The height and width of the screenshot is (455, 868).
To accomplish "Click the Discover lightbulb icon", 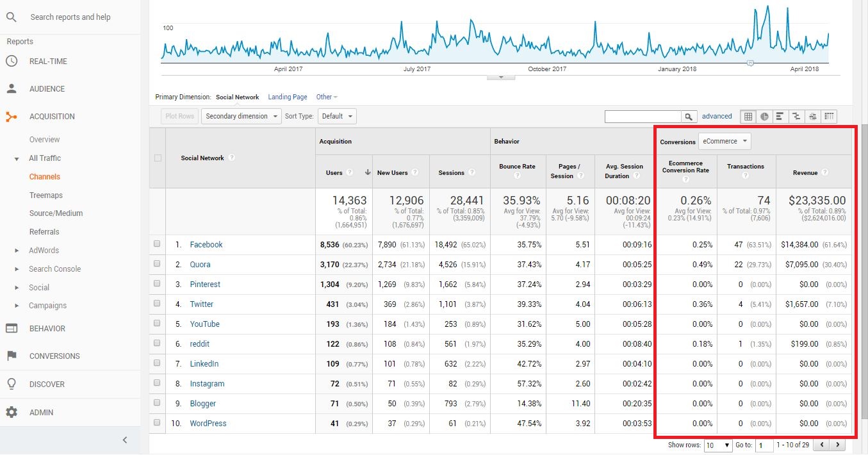I will [12, 385].
